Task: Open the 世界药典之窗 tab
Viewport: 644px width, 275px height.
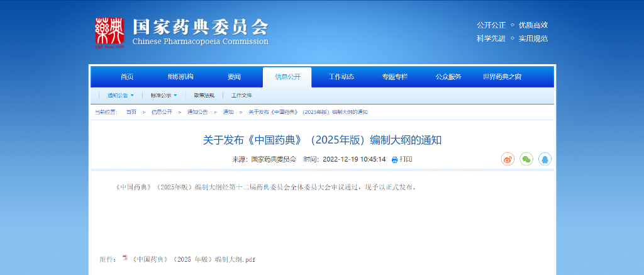Action: click(502, 77)
